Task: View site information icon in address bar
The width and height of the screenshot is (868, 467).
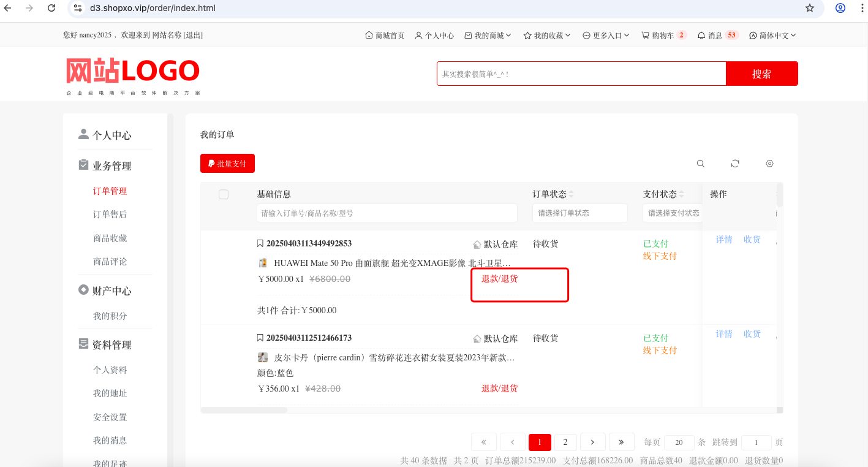Action: (x=77, y=8)
